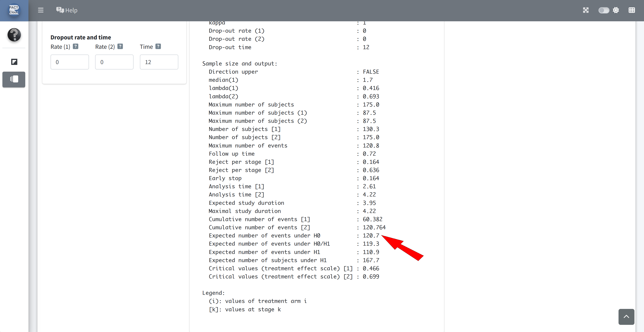Click the dropout Time input field

[159, 62]
